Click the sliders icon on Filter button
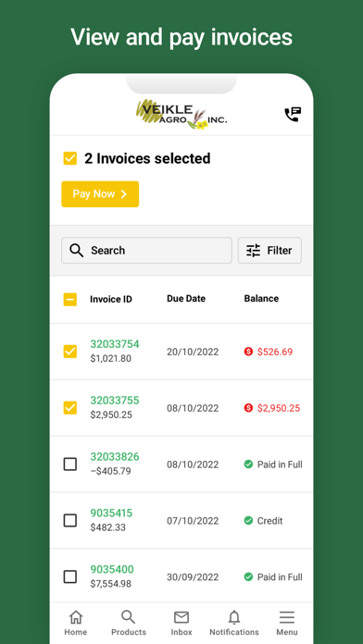This screenshot has width=363, height=644. click(253, 250)
